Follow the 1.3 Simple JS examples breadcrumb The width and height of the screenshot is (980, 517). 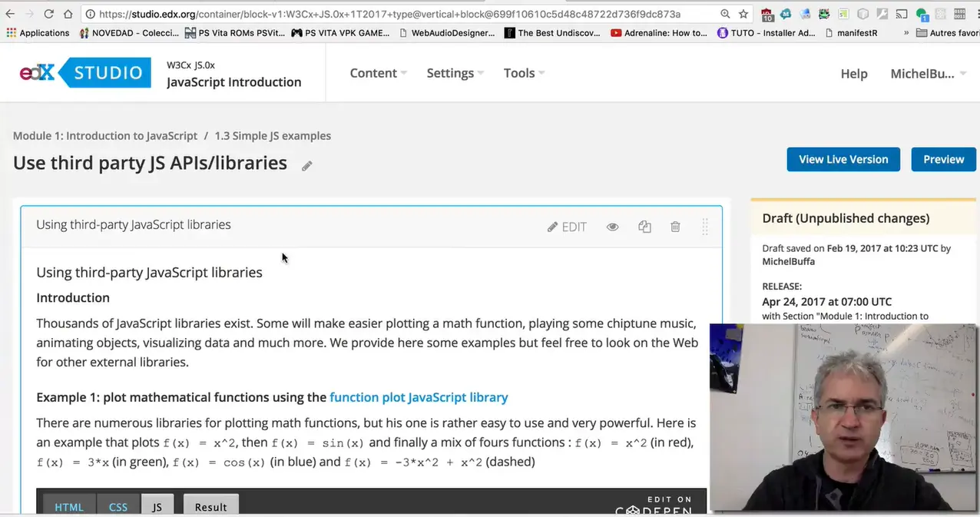click(x=273, y=136)
